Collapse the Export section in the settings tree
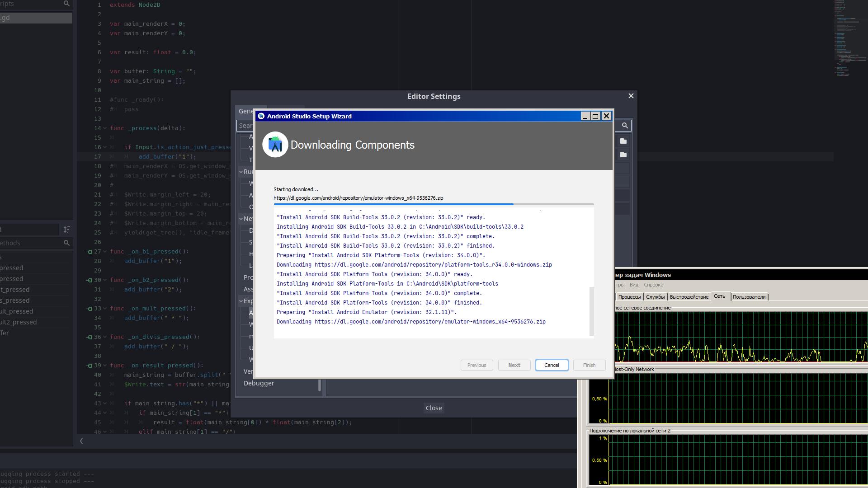 click(241, 301)
